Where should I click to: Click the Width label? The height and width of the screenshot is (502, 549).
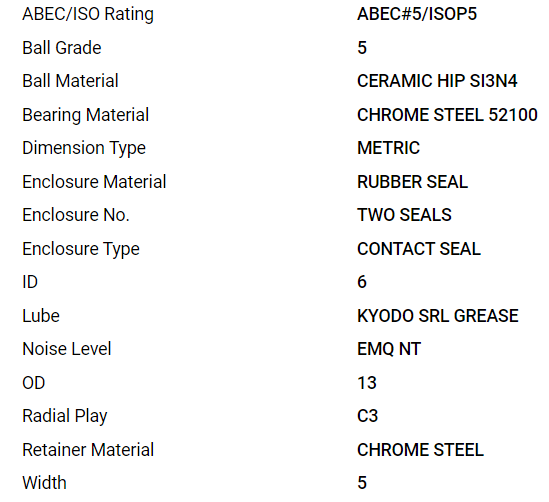point(44,483)
